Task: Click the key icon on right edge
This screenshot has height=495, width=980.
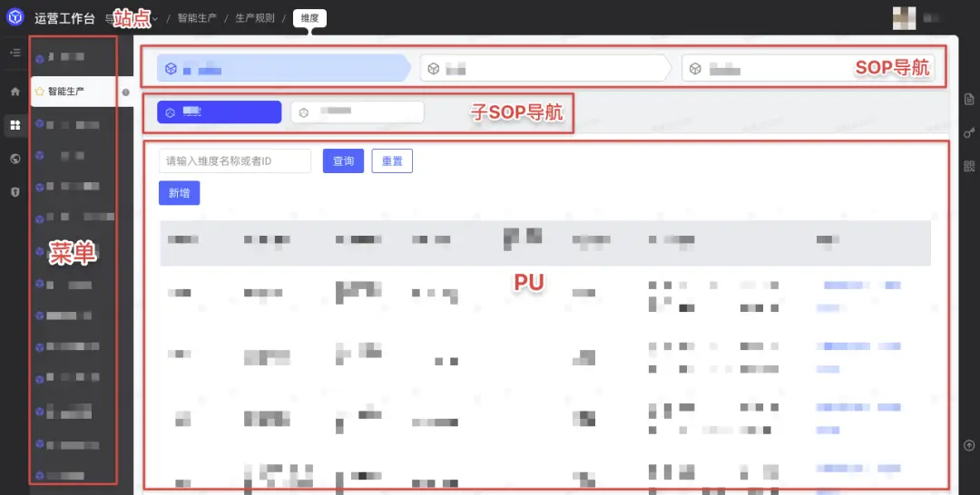Action: pos(968,132)
